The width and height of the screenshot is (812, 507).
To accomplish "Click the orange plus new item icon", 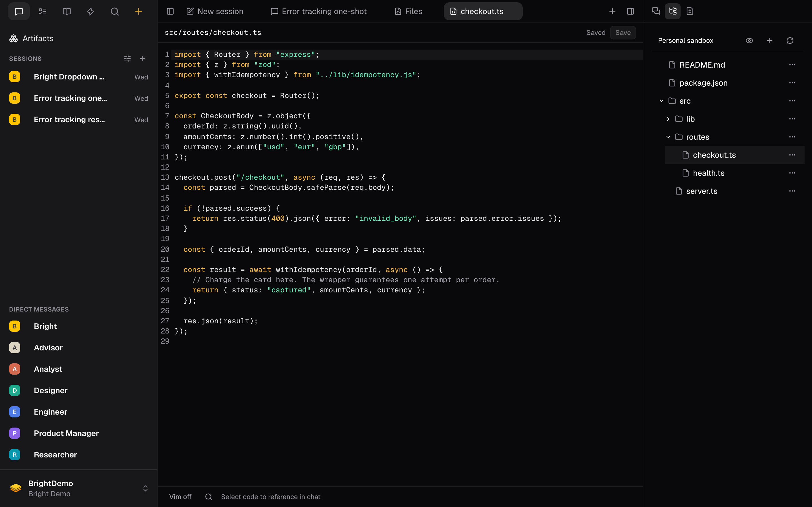I will 139,11.
